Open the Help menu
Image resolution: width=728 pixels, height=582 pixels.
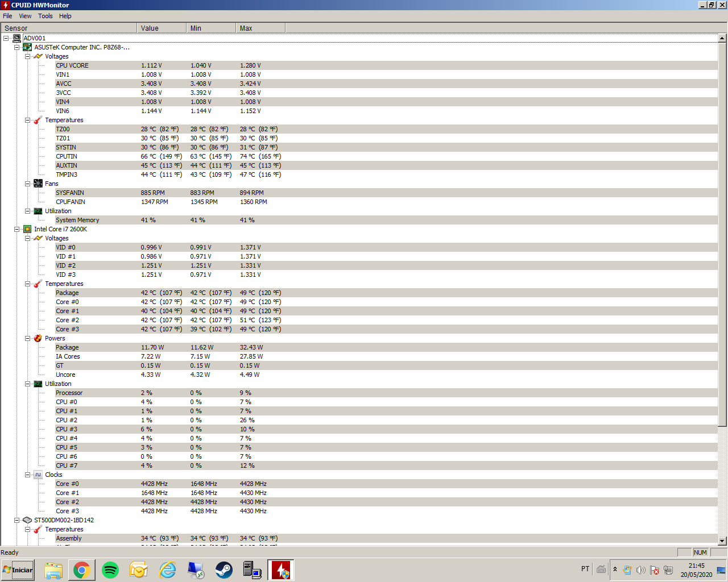point(65,16)
